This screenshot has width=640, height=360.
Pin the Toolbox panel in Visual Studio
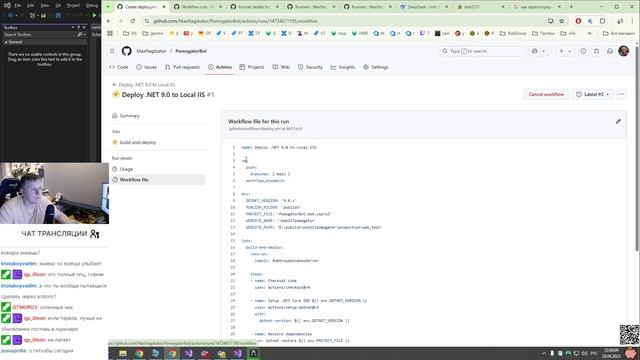click(79, 27)
